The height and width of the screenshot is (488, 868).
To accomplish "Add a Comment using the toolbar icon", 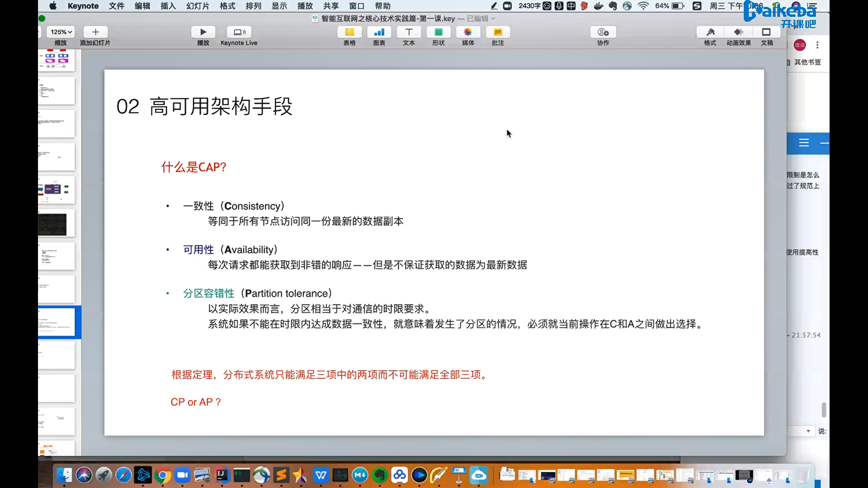I will (x=498, y=32).
